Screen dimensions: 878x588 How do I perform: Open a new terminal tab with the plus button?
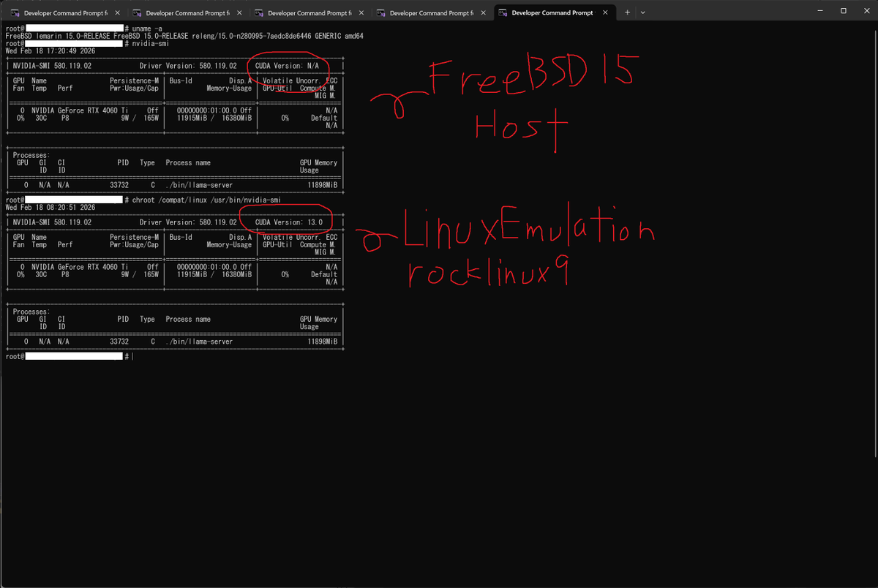point(627,13)
